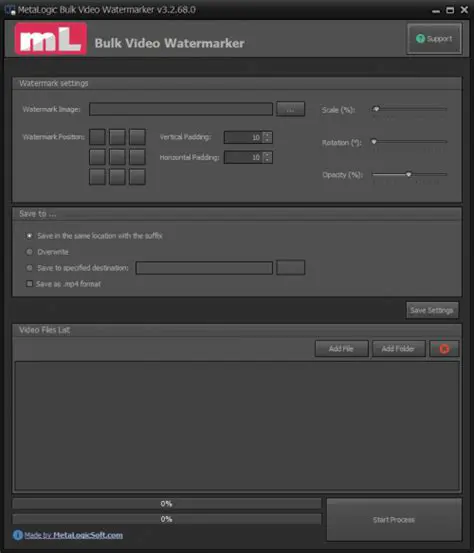Image resolution: width=474 pixels, height=553 pixels.
Task: Close the Bulk Video Watermarker window
Action: tap(464, 10)
